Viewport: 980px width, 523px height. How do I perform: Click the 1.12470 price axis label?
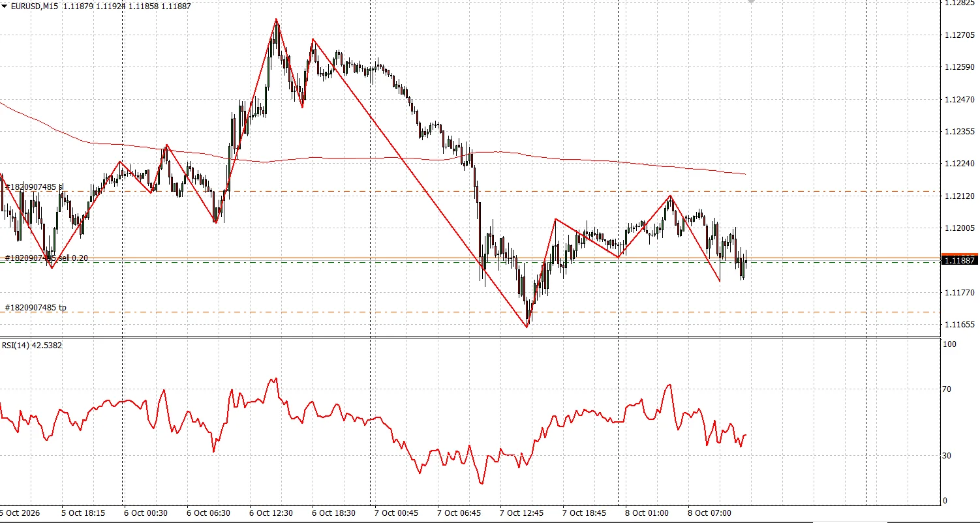tap(959, 99)
